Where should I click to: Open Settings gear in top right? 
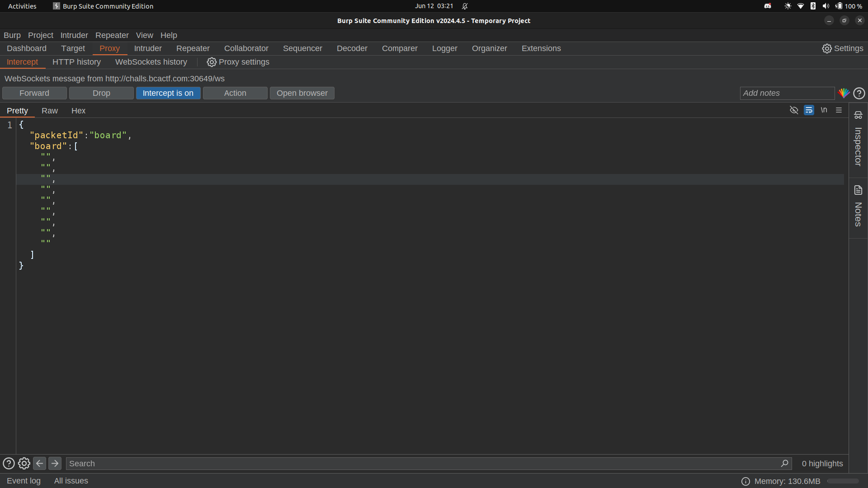842,48
